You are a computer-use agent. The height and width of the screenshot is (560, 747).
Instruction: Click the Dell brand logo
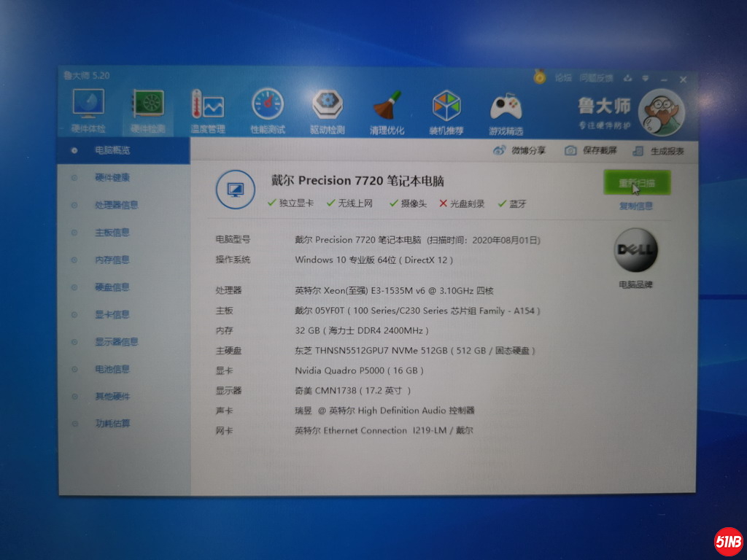click(x=636, y=250)
